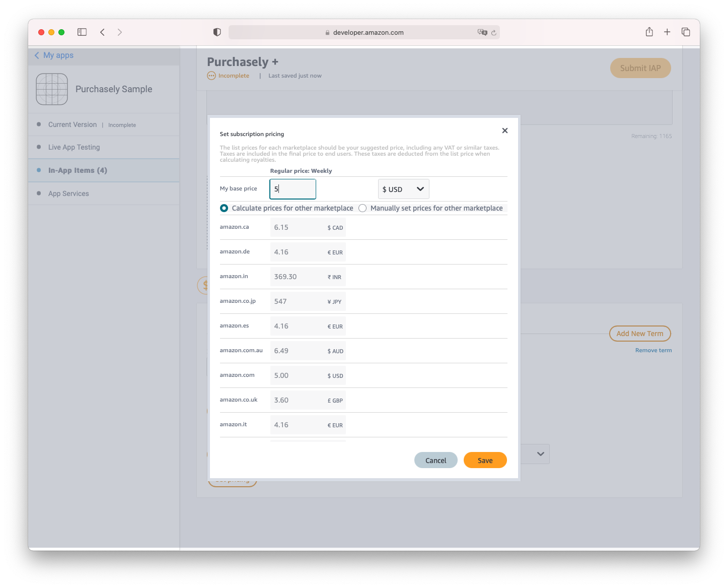Reload the page with the refresh icon
The width and height of the screenshot is (728, 588).
(494, 33)
